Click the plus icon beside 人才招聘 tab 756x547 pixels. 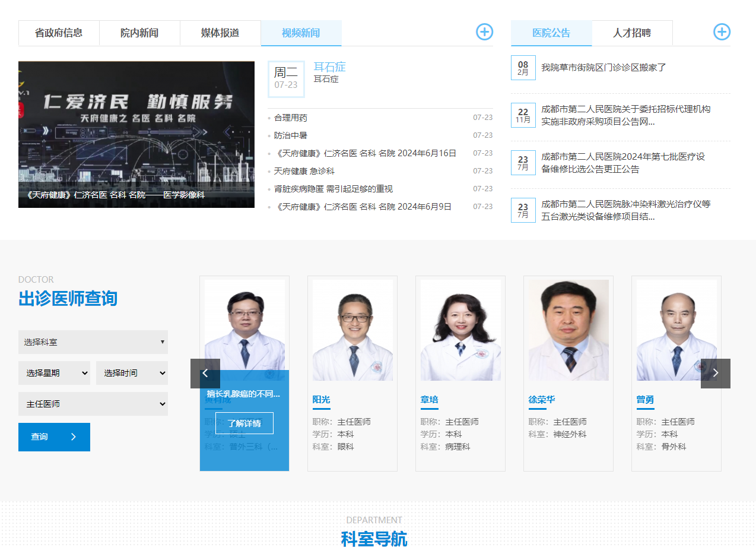(x=722, y=32)
